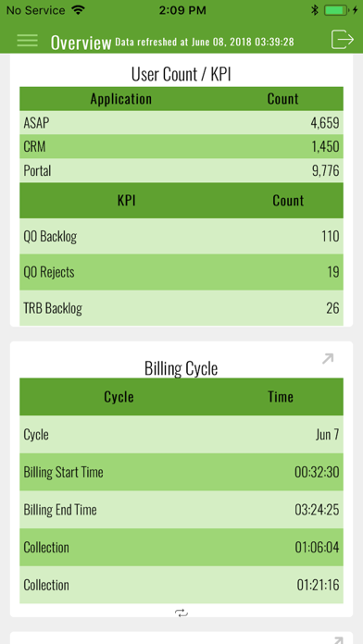Image resolution: width=363 pixels, height=644 pixels.
Task: Expand the Billing Cycle card with the arrow icon
Action: pos(328,359)
